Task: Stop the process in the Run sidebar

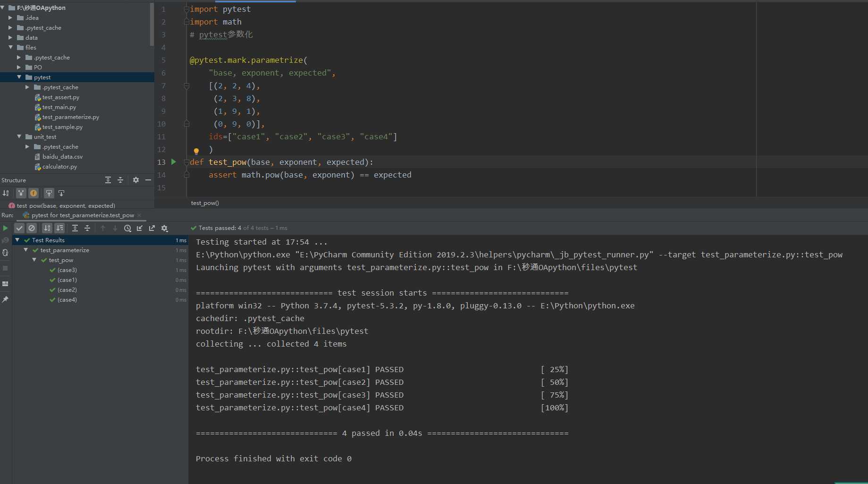Action: point(5,268)
